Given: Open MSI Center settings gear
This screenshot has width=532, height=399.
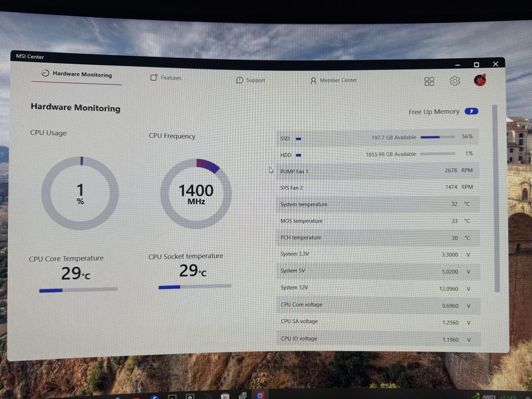Looking at the screenshot, I should (x=454, y=81).
